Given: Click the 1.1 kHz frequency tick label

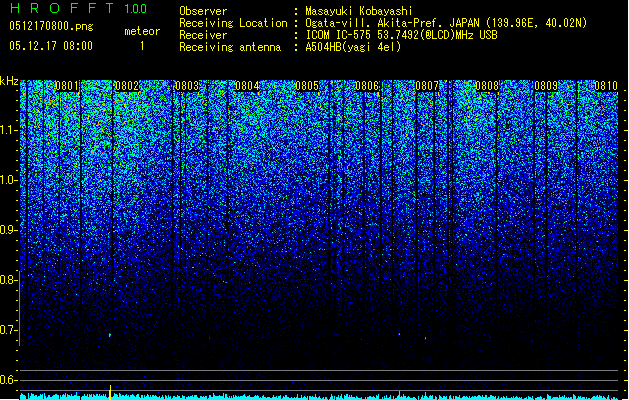Looking at the screenshot, I should click(x=8, y=130).
